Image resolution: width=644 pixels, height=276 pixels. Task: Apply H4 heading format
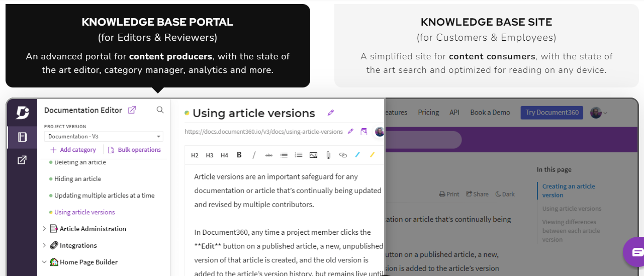tap(225, 155)
